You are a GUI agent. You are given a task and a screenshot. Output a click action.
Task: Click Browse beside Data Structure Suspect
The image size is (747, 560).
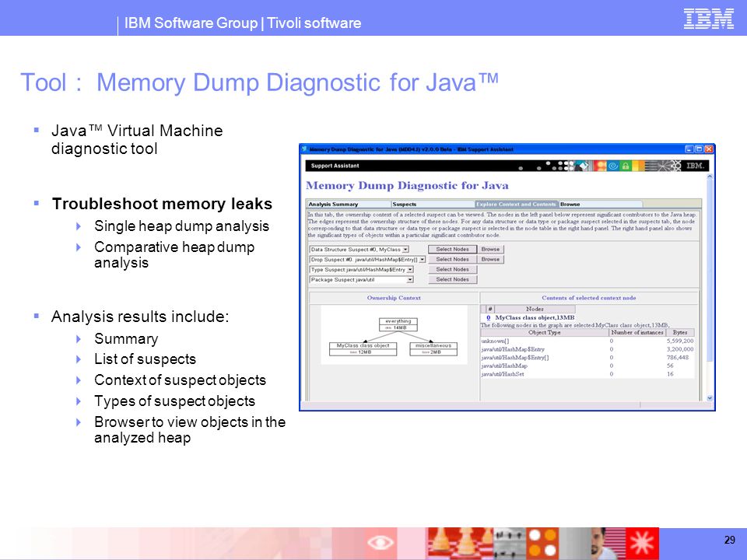pos(490,249)
